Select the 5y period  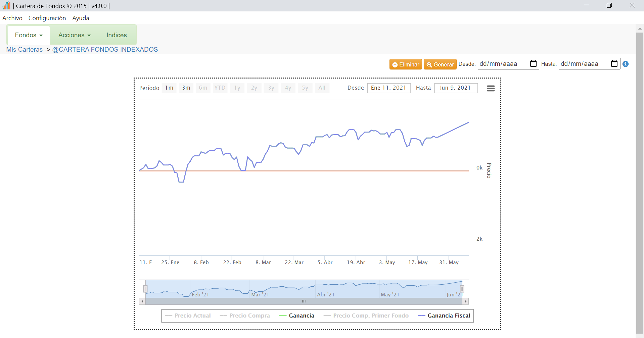click(305, 88)
